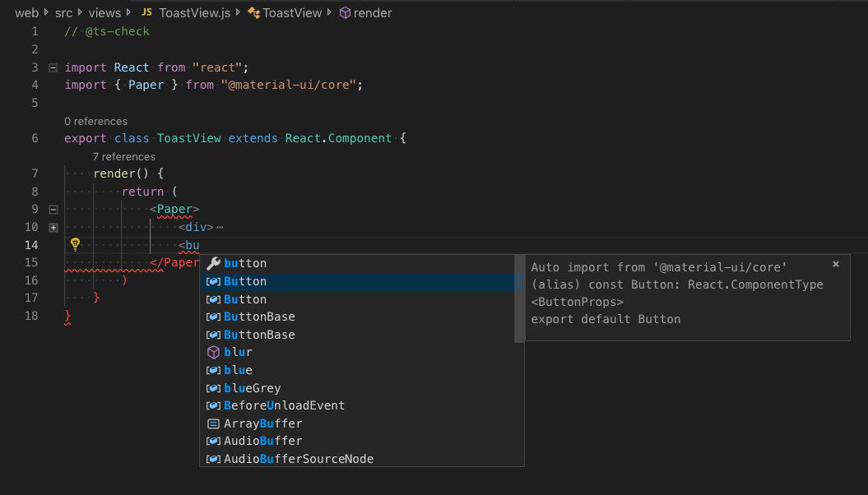Click the src breadcrumb segment
868x495 pixels.
(63, 13)
